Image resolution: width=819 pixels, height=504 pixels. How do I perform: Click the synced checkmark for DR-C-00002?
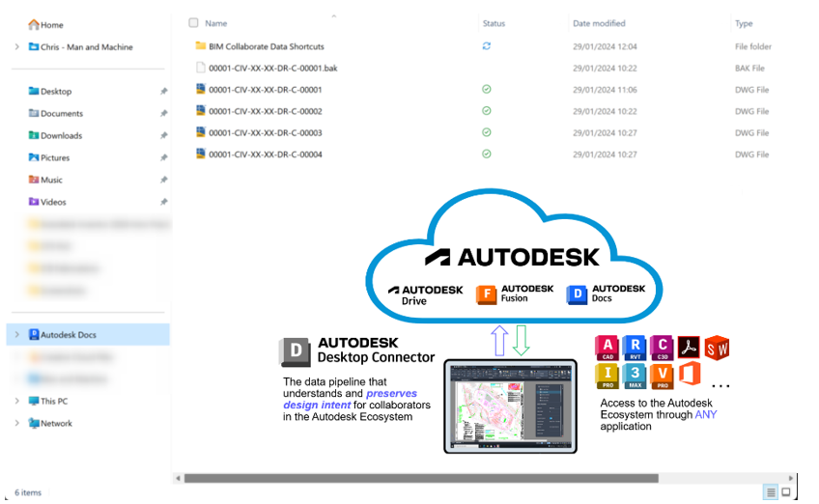(487, 111)
